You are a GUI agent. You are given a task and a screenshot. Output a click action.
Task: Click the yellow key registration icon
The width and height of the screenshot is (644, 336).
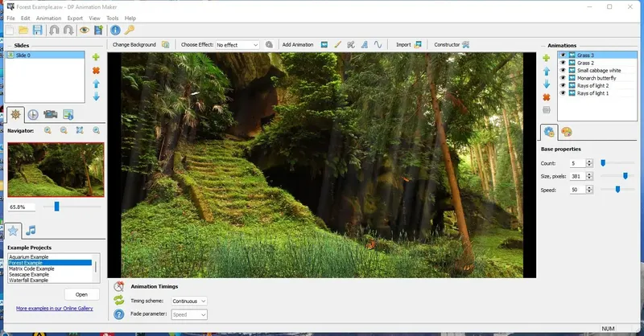tap(129, 31)
